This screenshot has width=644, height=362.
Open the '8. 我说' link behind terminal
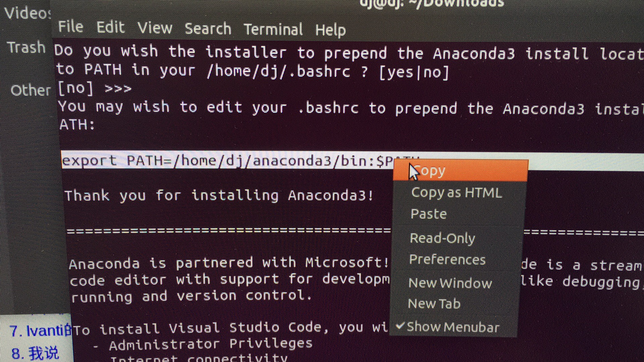[x=35, y=353]
